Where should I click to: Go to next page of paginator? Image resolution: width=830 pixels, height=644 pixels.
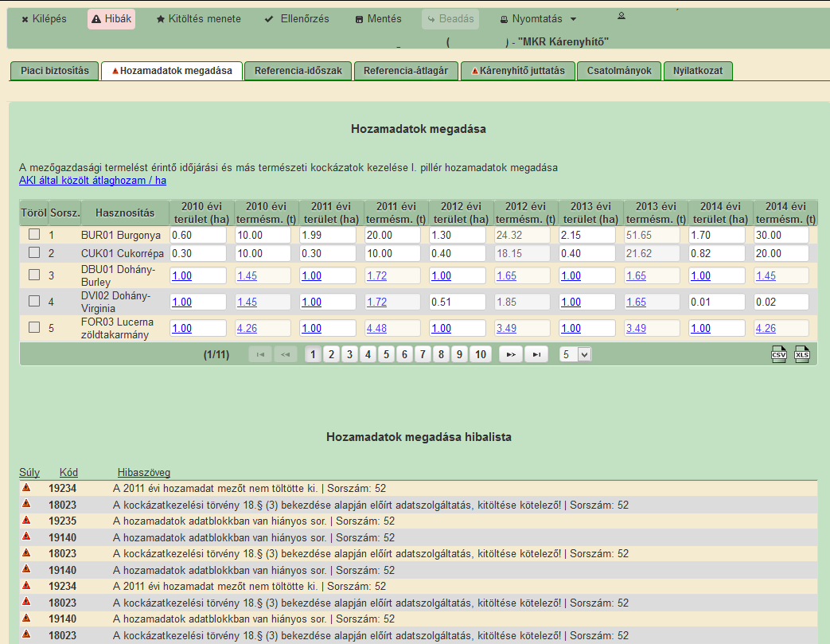[x=511, y=354]
